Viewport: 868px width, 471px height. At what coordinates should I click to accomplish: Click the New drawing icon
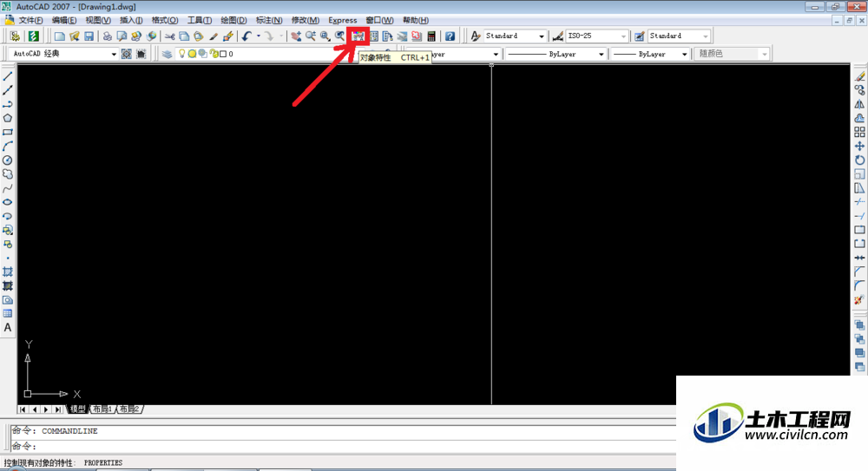click(x=59, y=36)
